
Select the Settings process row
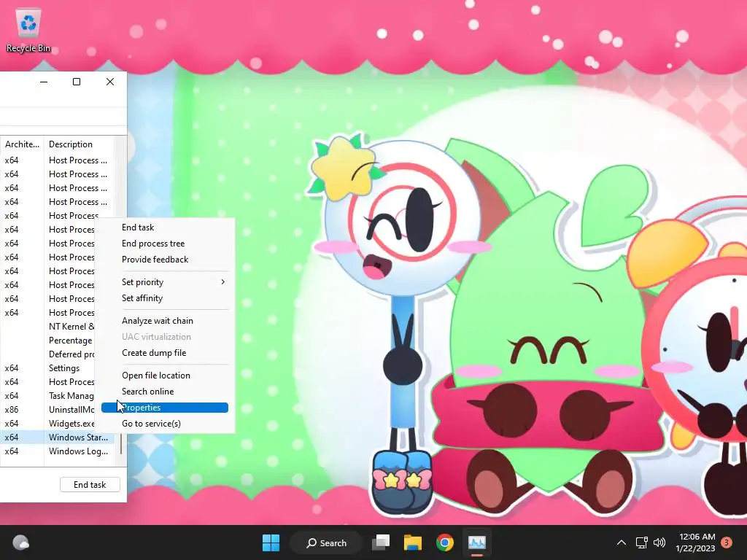pos(47,368)
